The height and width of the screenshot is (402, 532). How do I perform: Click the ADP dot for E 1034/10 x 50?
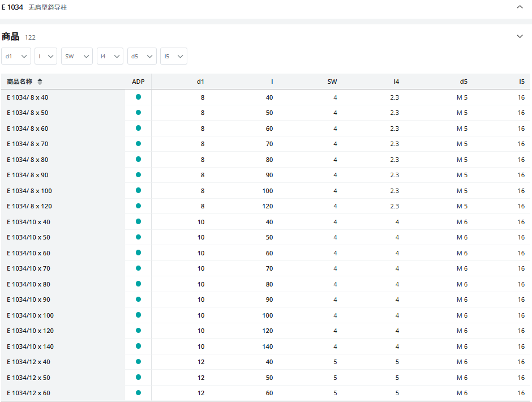tap(138, 237)
